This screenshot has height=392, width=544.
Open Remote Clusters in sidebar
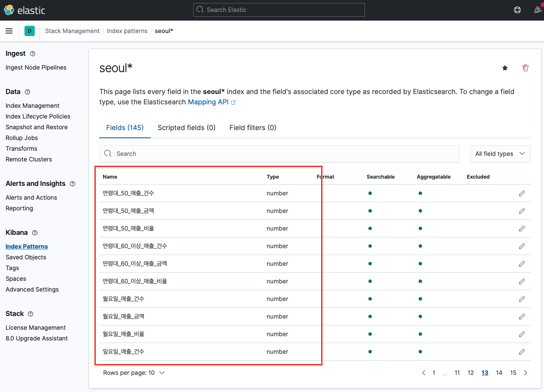(x=29, y=159)
